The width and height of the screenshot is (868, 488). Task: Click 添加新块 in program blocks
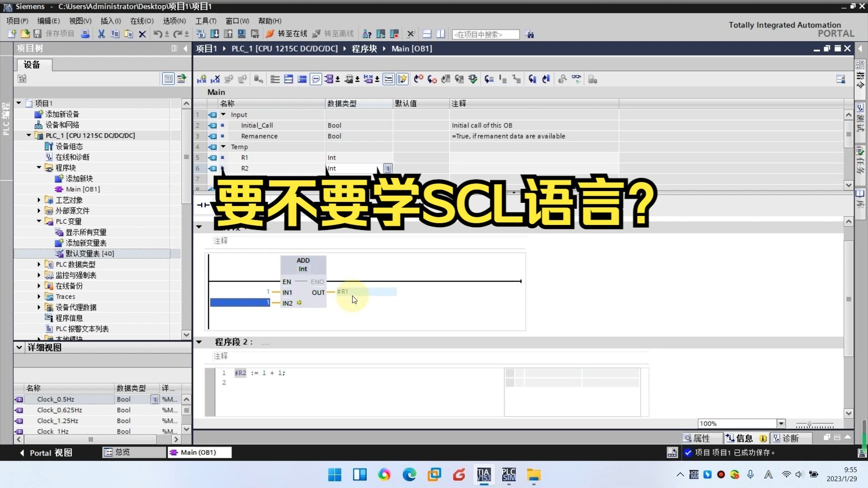[x=77, y=178]
